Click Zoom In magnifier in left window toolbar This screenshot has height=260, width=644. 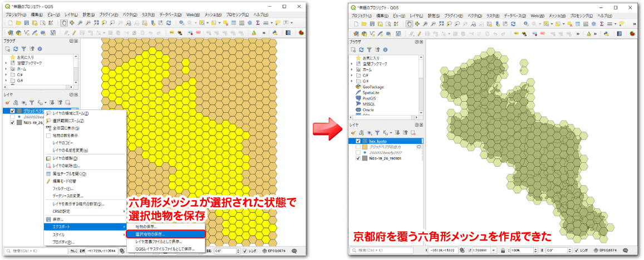click(81, 23)
